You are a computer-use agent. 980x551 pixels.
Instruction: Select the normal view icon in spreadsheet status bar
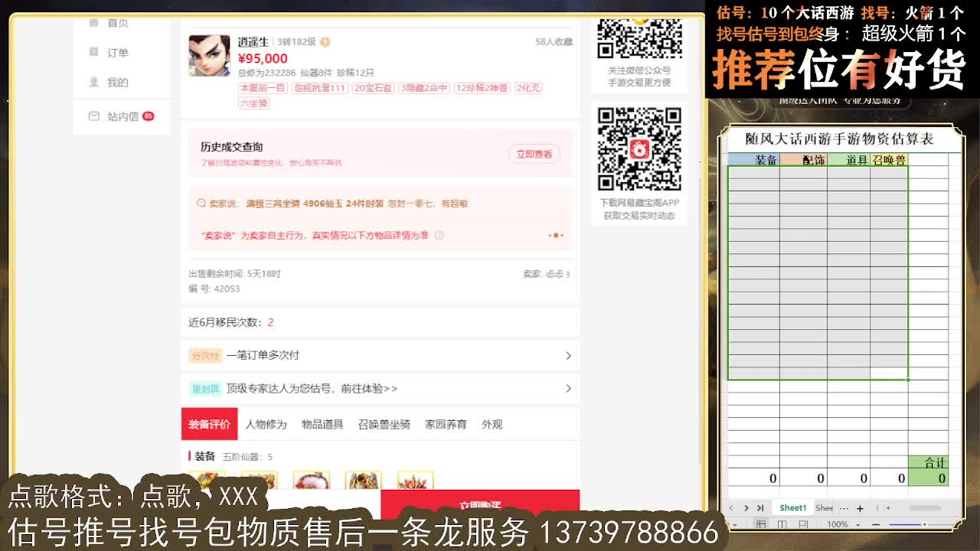coord(762,523)
